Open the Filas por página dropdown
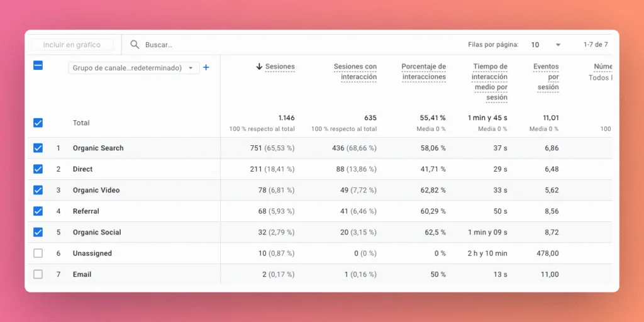 (546, 45)
